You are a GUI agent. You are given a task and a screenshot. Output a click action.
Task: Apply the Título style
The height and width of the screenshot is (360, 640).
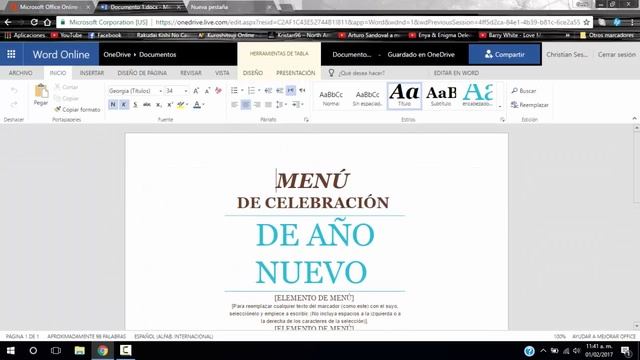click(x=404, y=96)
